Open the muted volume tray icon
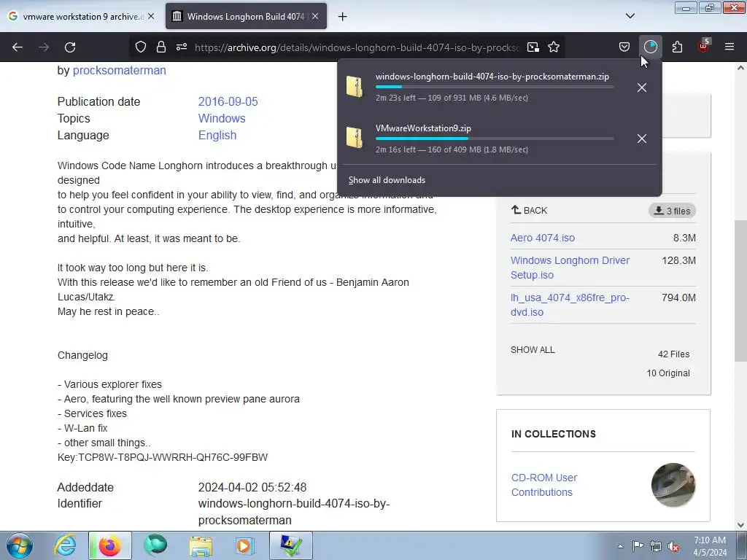 coord(673,547)
